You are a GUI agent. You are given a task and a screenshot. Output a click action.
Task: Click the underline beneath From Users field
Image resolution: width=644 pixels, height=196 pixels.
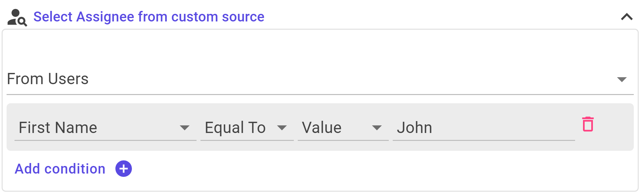point(320,94)
